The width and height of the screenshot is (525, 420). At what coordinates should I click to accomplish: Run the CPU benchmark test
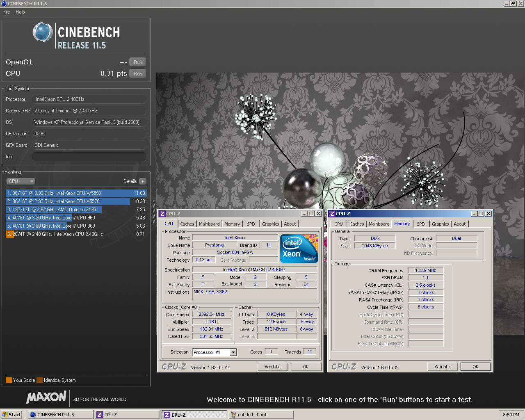coord(138,74)
